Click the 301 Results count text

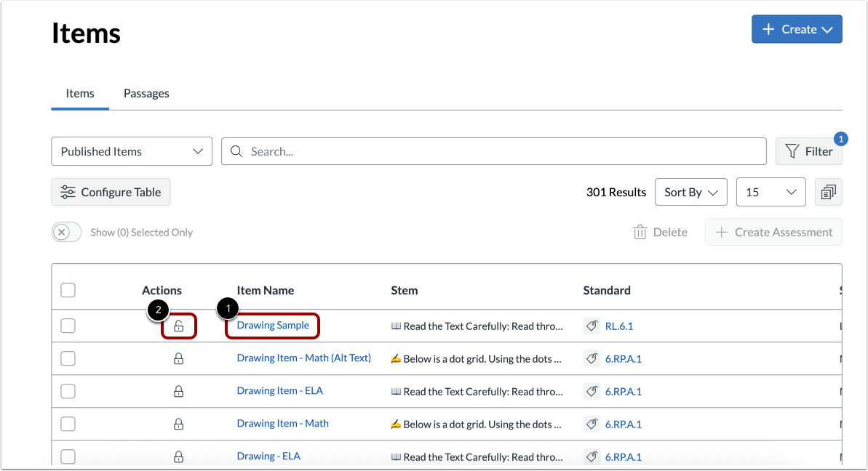(616, 193)
